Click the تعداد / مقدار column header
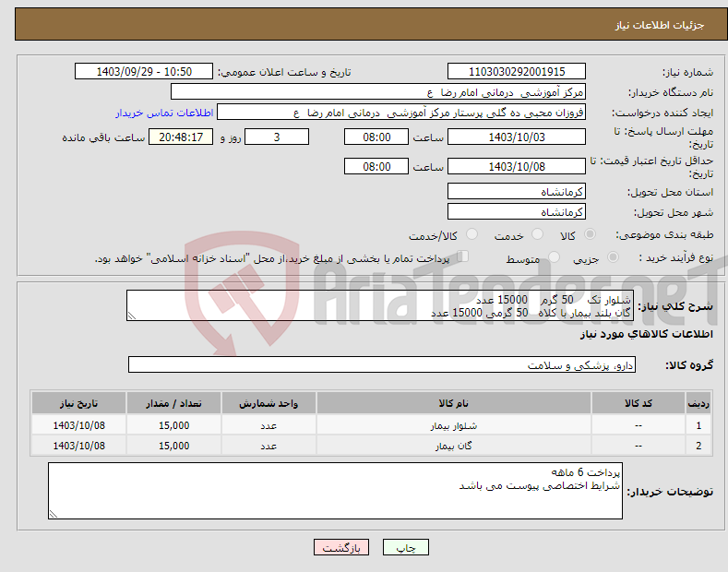The width and height of the screenshot is (728, 572). tap(173, 403)
